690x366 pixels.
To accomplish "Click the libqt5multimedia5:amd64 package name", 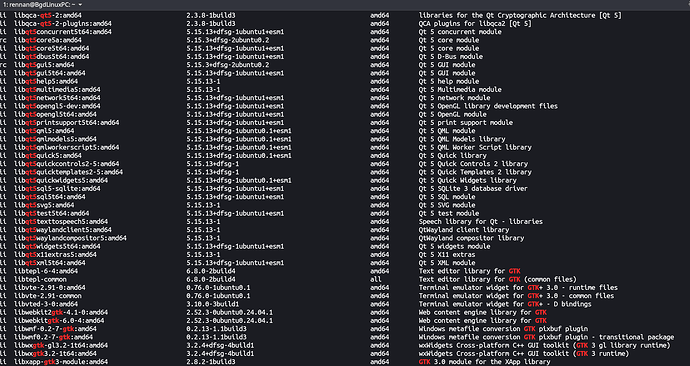I will click(57, 90).
